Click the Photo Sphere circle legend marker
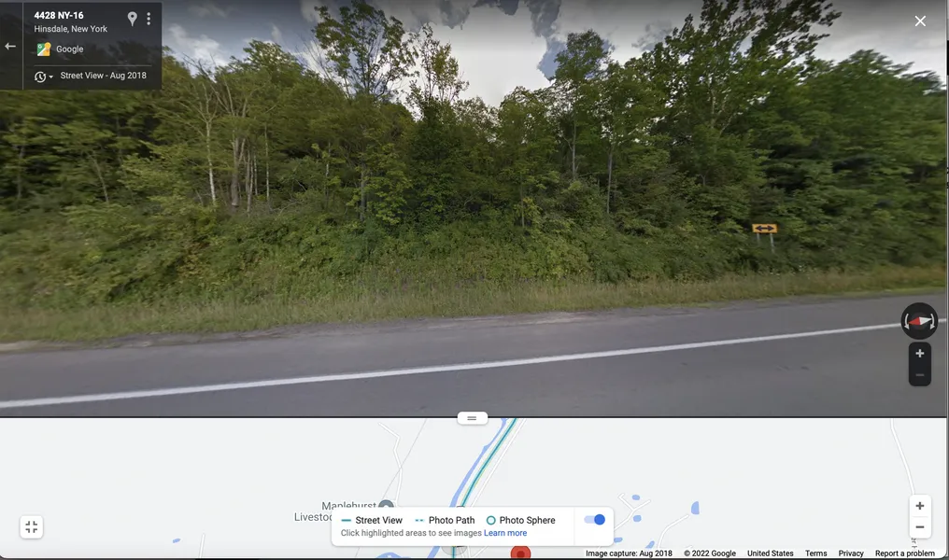The width and height of the screenshot is (949, 560). 490,520
